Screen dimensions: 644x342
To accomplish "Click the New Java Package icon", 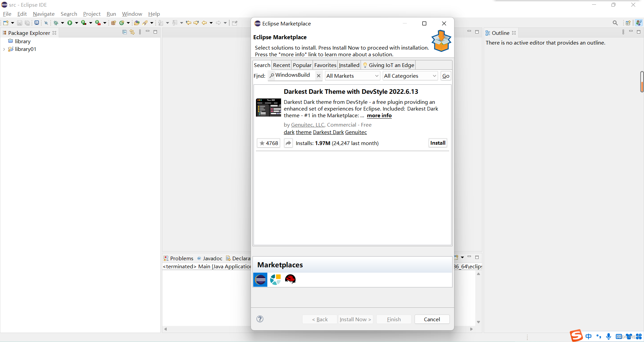I will click(x=113, y=23).
